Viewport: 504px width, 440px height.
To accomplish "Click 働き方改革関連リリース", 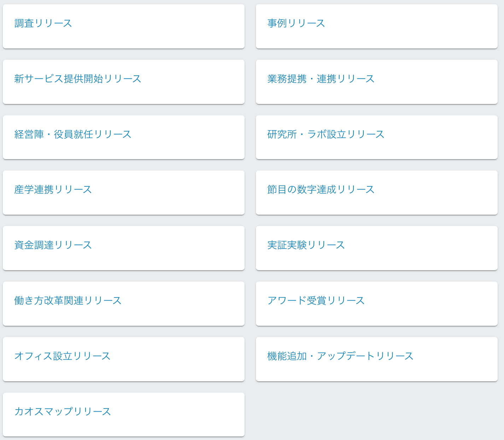I will pos(68,300).
